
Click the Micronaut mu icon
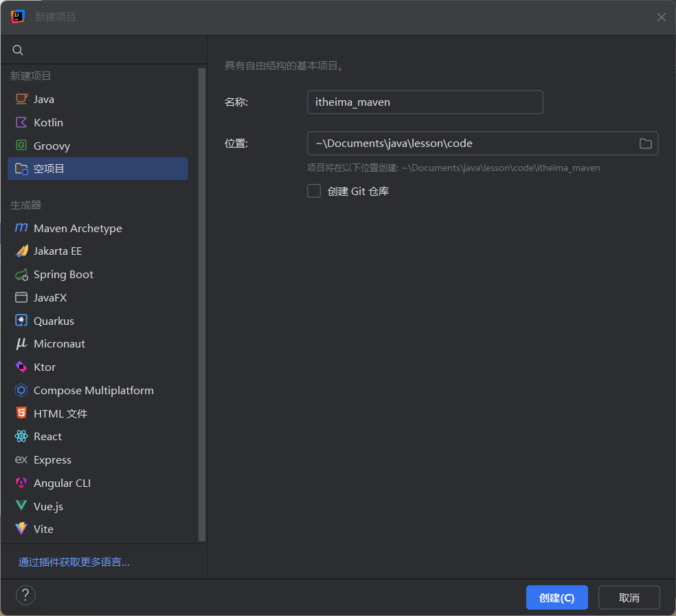[x=21, y=343]
